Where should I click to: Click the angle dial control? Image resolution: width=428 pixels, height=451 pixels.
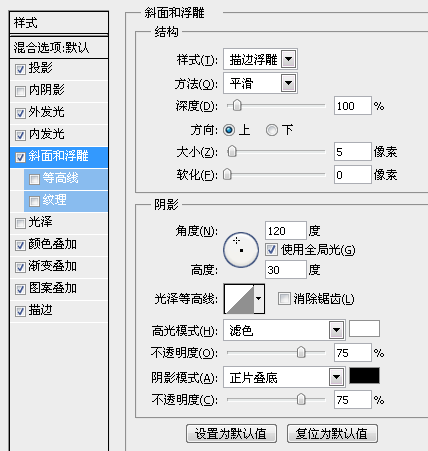[241, 250]
